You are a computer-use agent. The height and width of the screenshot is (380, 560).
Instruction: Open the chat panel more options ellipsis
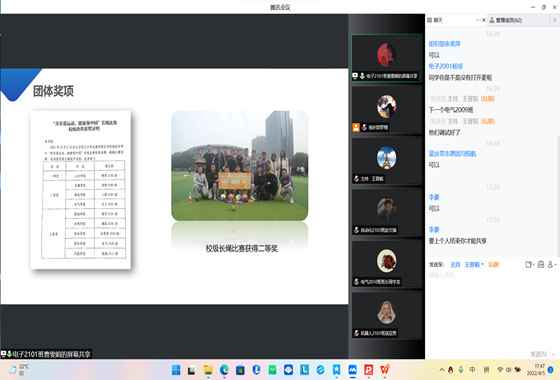click(x=478, y=20)
